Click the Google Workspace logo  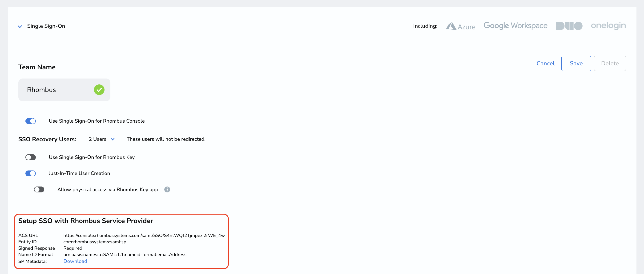coord(515,25)
